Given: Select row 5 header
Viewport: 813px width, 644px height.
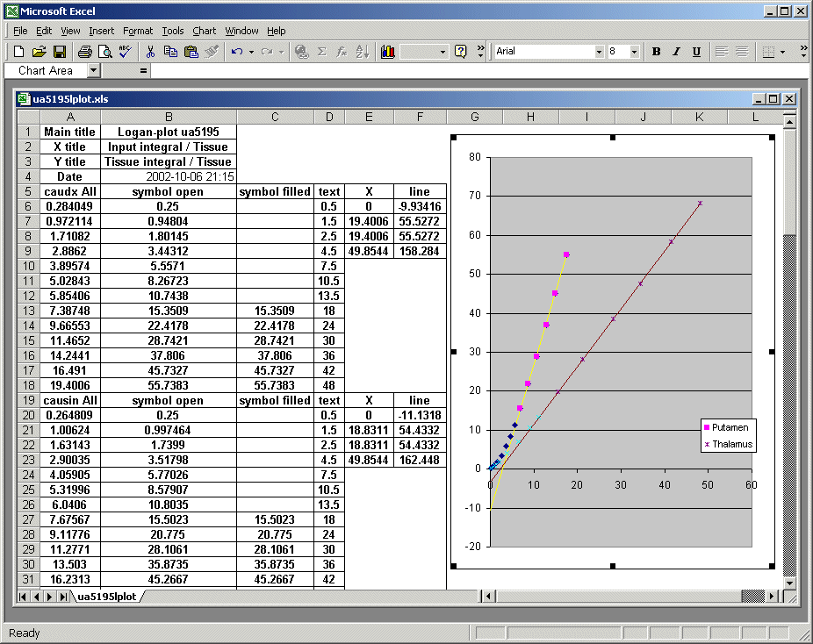Looking at the screenshot, I should pos(28,191).
